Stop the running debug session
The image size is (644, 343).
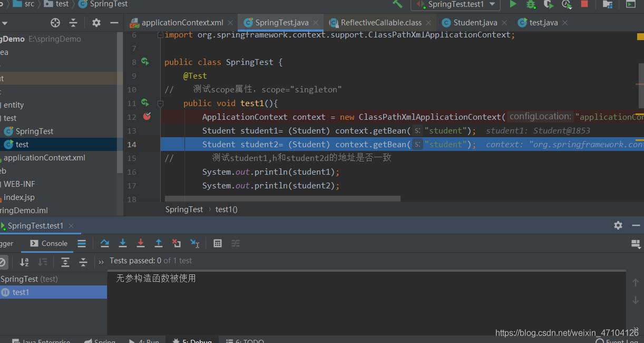[x=584, y=4]
